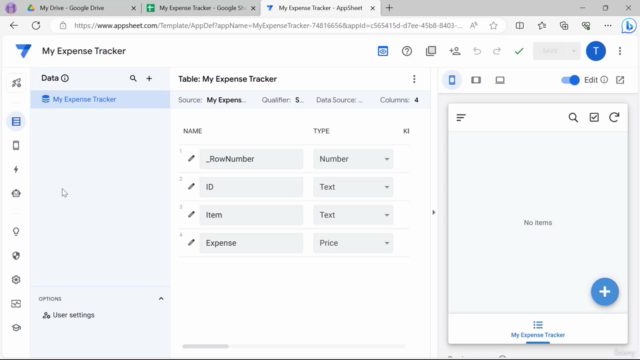This screenshot has height=360, width=640.
Task: Open the Learn graduation cap section
Action: [16, 328]
